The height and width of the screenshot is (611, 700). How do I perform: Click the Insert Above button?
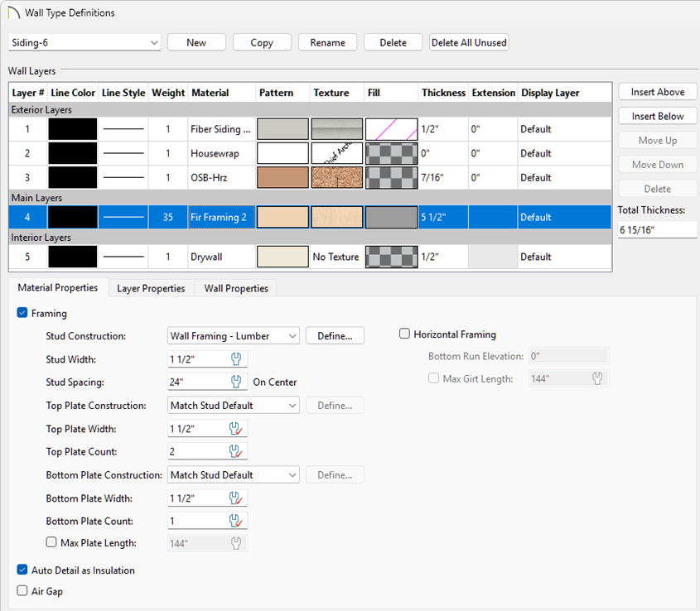click(658, 92)
